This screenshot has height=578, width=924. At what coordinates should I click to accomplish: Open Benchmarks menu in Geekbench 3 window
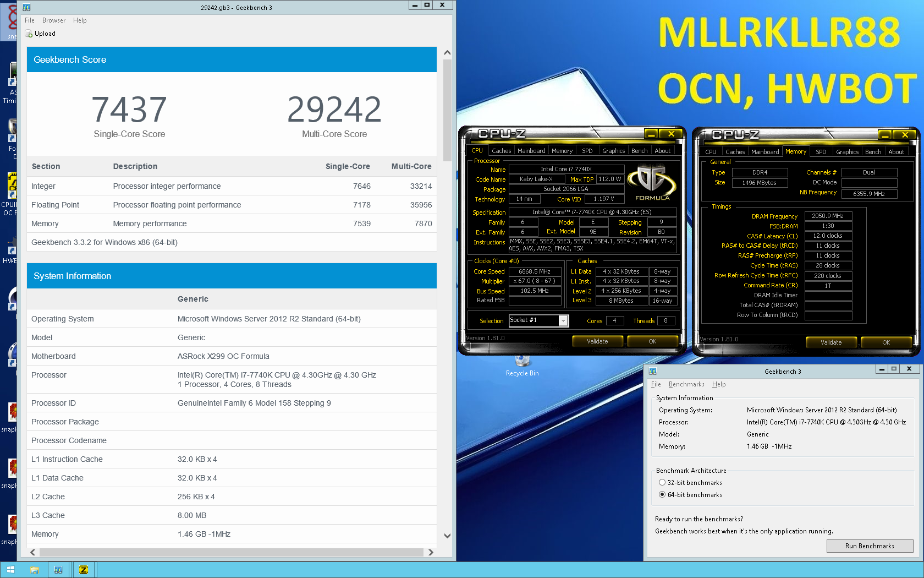686,384
